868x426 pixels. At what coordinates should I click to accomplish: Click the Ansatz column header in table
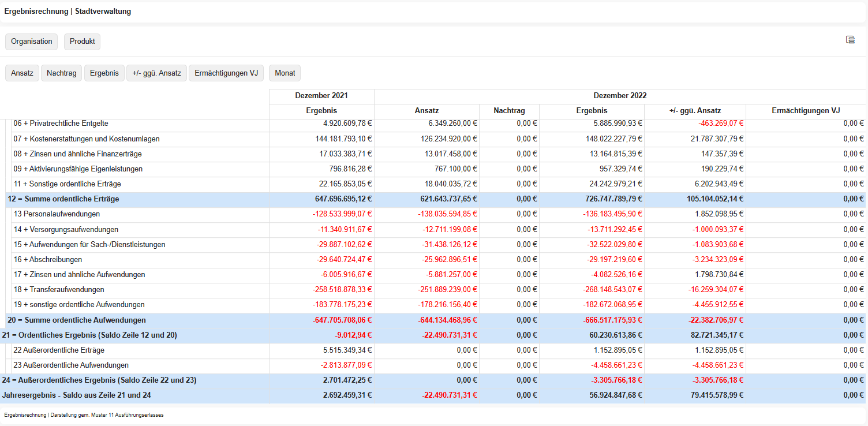pos(427,111)
